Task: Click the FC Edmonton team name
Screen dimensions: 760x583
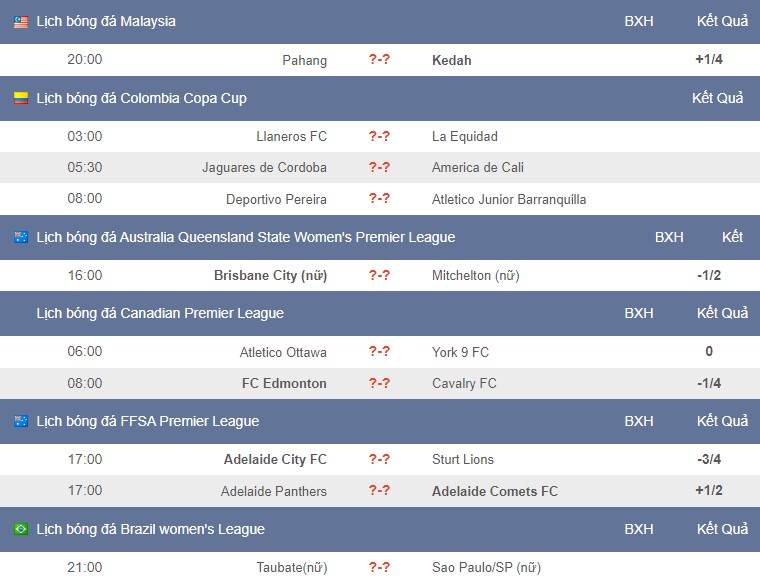Action: click(284, 383)
